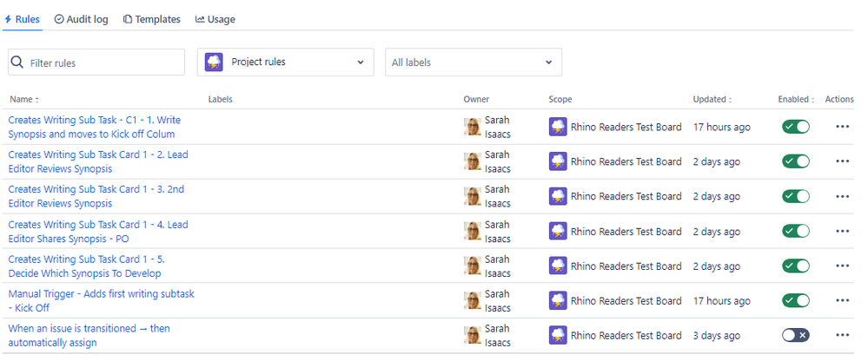Open actions menu for 2nd Editor Reviews Synopsis rule

point(841,196)
